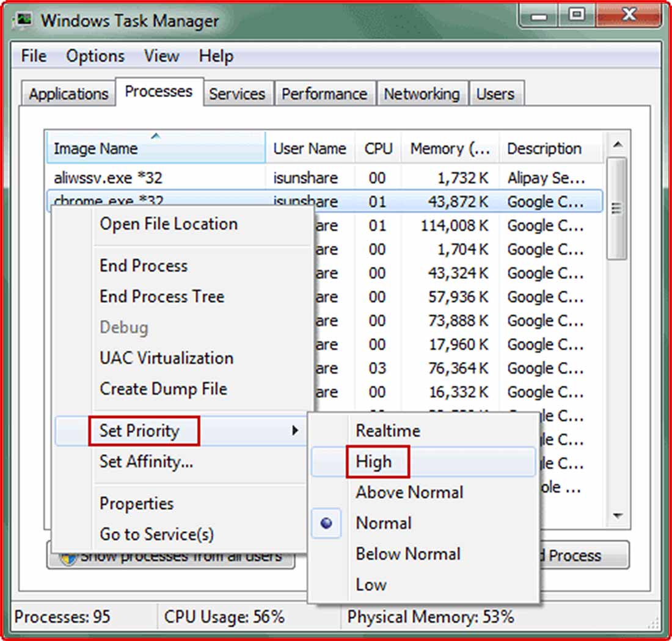672x641 pixels.
Task: Click the 16,332 K memory cell
Action: point(458,392)
